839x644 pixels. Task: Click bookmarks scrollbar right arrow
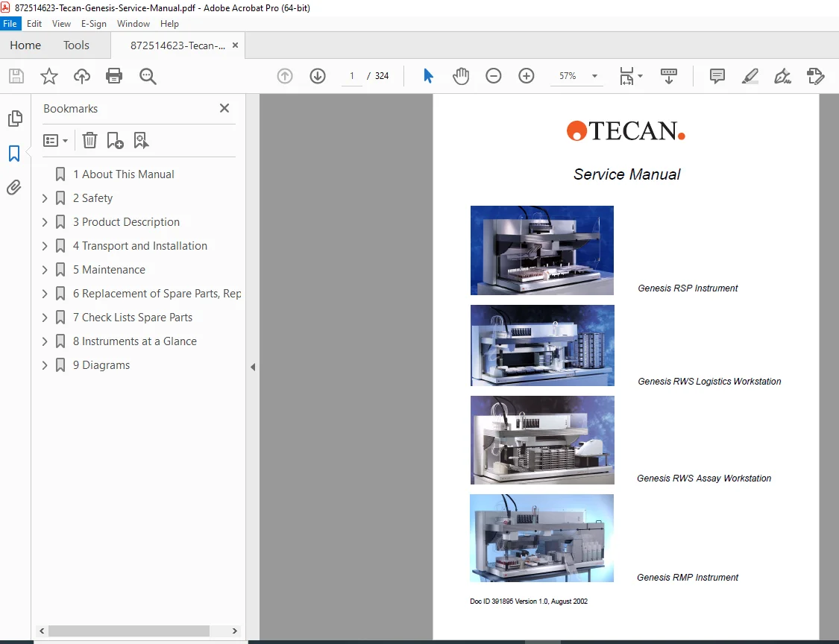tap(234, 631)
